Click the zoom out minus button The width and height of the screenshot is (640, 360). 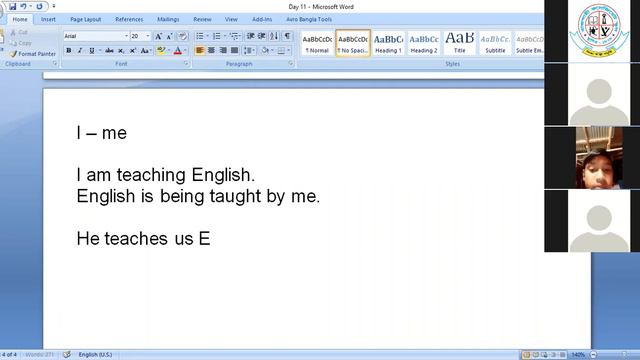tap(593, 355)
